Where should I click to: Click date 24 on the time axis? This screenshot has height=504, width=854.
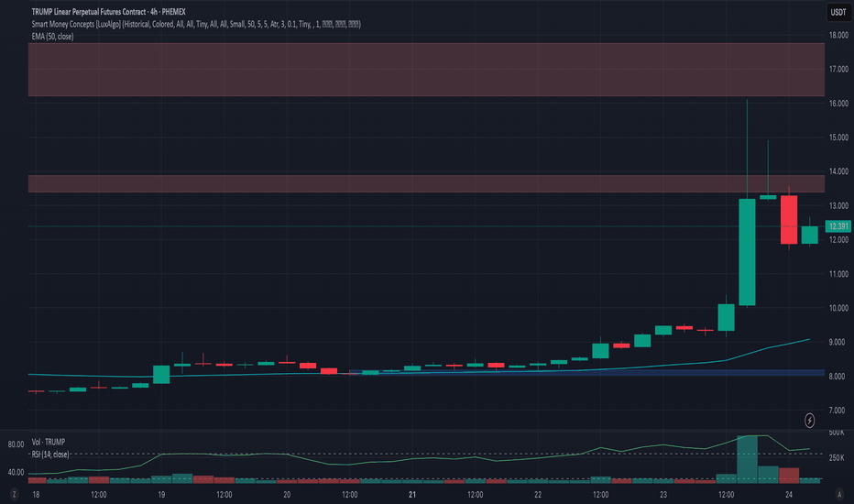click(789, 495)
